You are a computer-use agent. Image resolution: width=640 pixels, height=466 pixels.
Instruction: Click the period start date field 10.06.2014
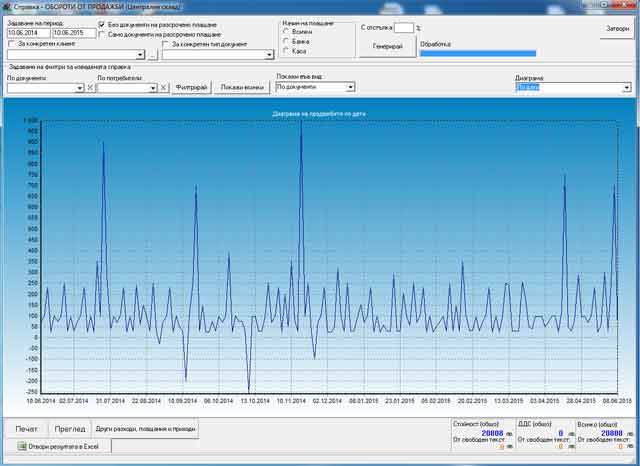click(27, 33)
